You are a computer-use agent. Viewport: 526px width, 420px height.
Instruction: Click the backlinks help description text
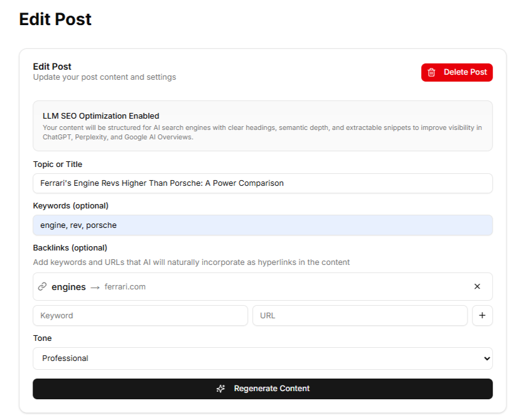191,262
